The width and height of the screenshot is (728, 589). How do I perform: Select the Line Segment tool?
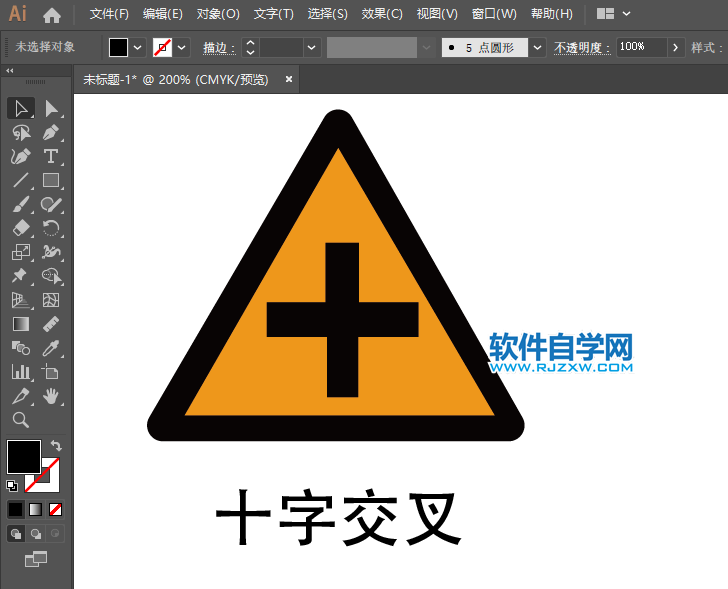[21, 180]
